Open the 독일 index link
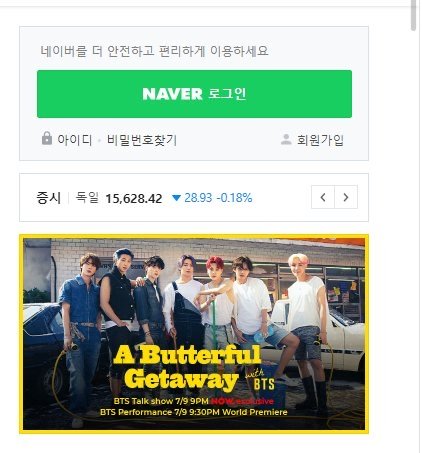 point(87,197)
